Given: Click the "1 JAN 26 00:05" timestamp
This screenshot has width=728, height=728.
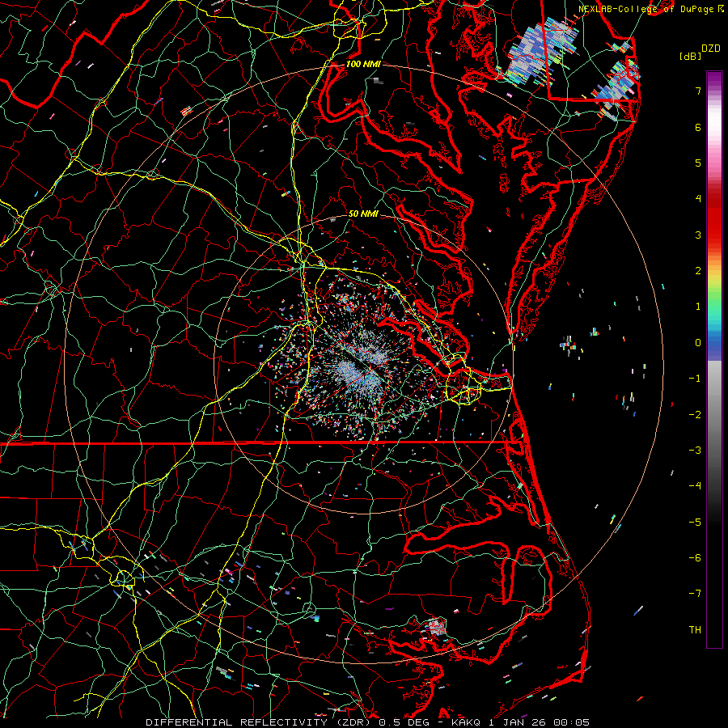Looking at the screenshot, I should 539,722.
